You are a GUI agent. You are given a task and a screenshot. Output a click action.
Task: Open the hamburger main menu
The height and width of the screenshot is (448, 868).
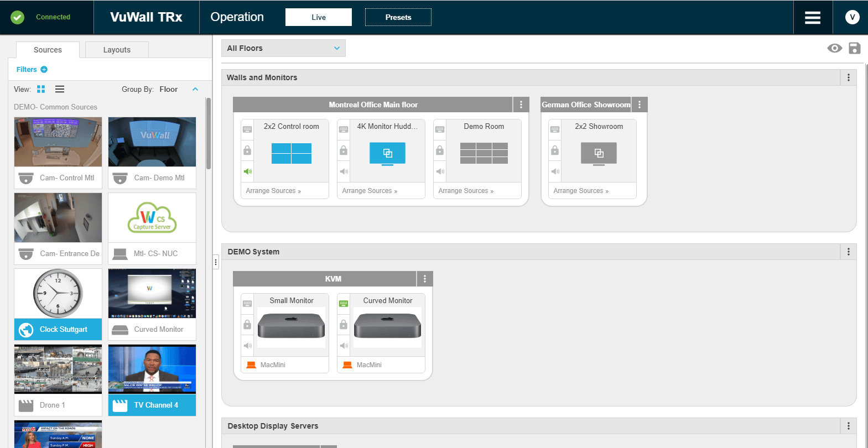pos(812,18)
